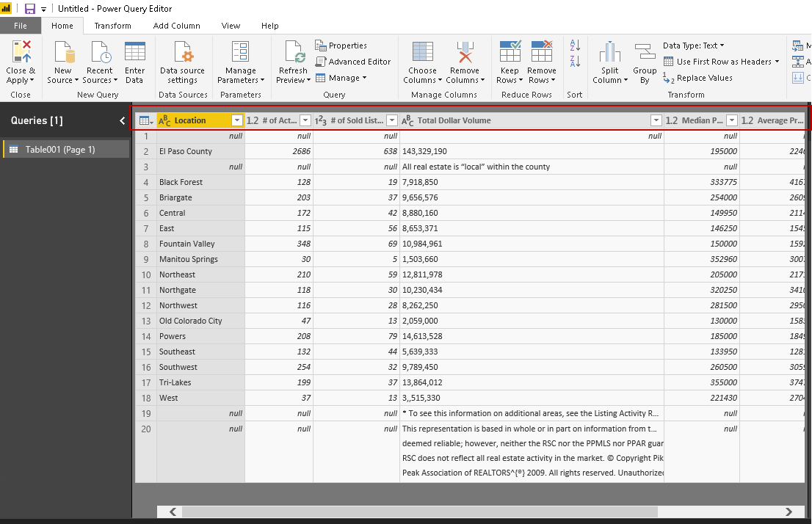The height and width of the screenshot is (524, 812).
Task: Expand the Data Type: Text dropdown
Action: [693, 46]
